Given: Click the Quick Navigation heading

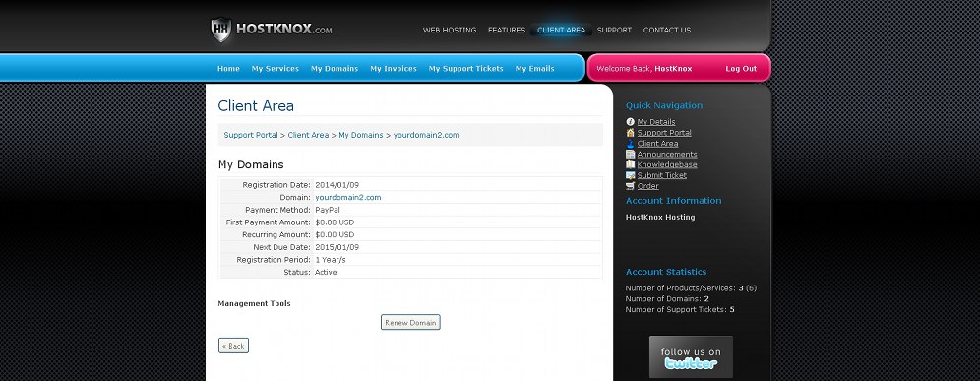Looking at the screenshot, I should tap(664, 105).
